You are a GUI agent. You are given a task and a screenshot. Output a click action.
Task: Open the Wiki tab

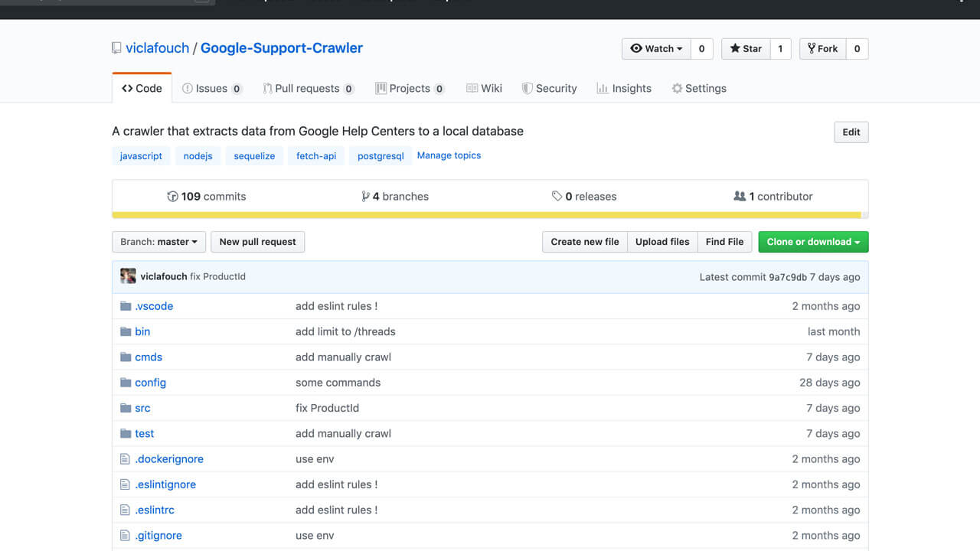(x=484, y=88)
